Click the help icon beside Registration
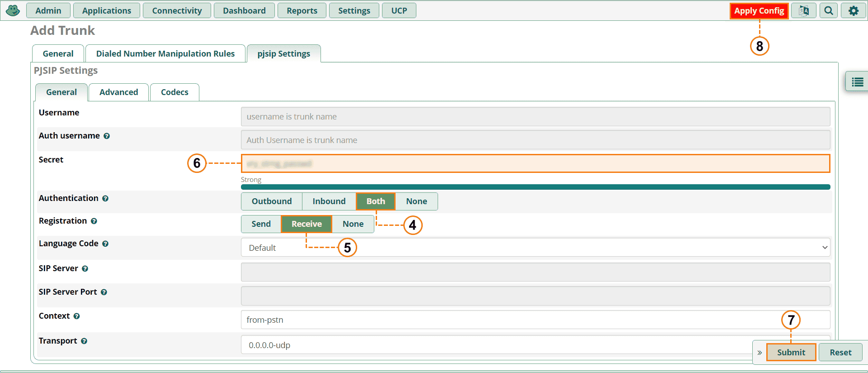 (94, 221)
